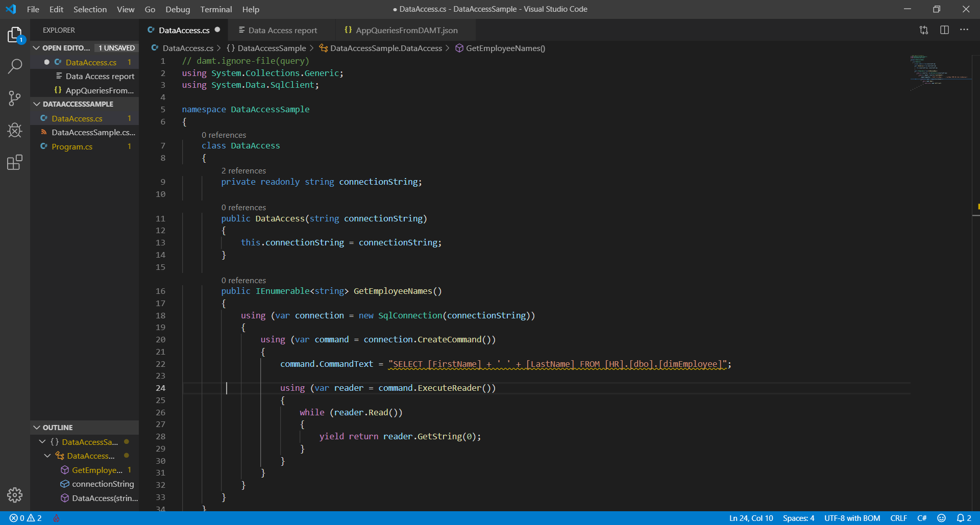980x525 pixels.
Task: Open the Manage gear settings icon
Action: coord(15,494)
